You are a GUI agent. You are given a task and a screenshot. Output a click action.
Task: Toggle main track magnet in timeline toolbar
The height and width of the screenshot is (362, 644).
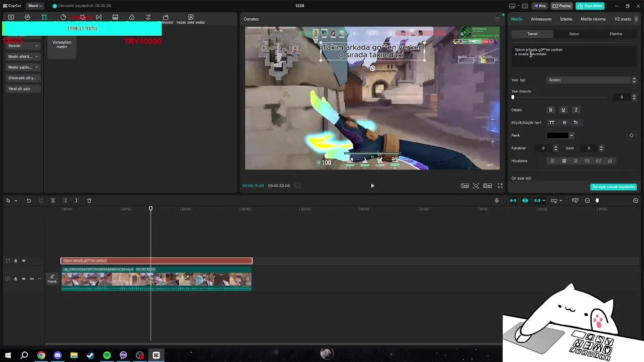click(x=513, y=201)
